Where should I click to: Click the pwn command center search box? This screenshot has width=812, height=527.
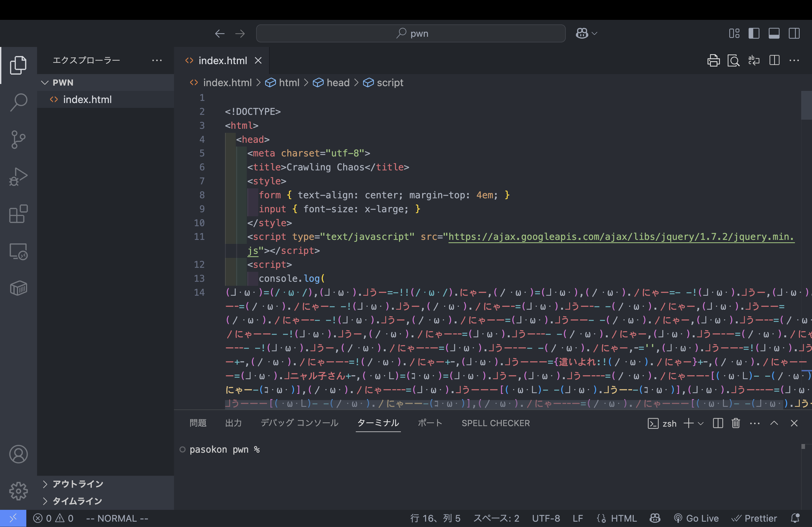(411, 33)
